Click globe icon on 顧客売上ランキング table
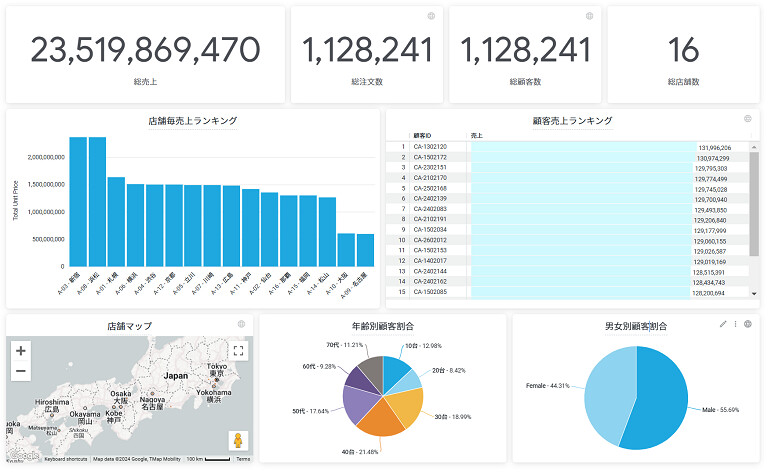This screenshot has width=768, height=473. [747, 119]
